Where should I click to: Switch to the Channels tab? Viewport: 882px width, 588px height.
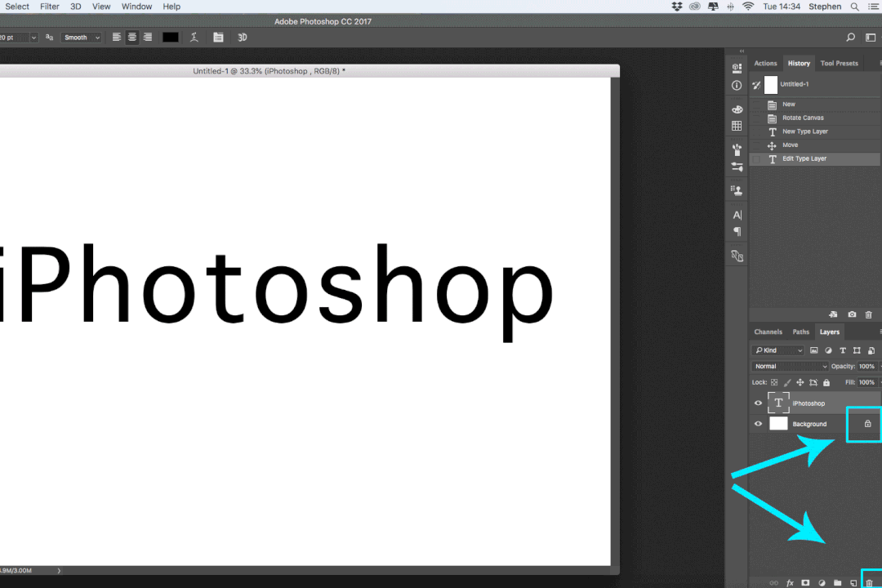768,332
